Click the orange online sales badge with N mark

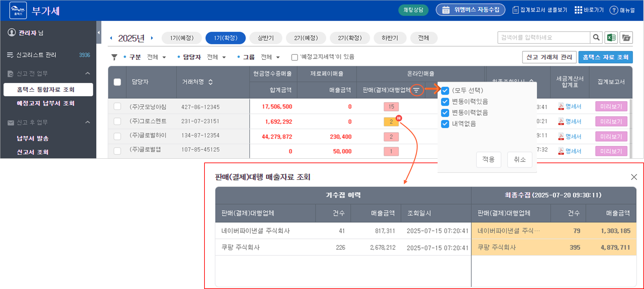(391, 122)
